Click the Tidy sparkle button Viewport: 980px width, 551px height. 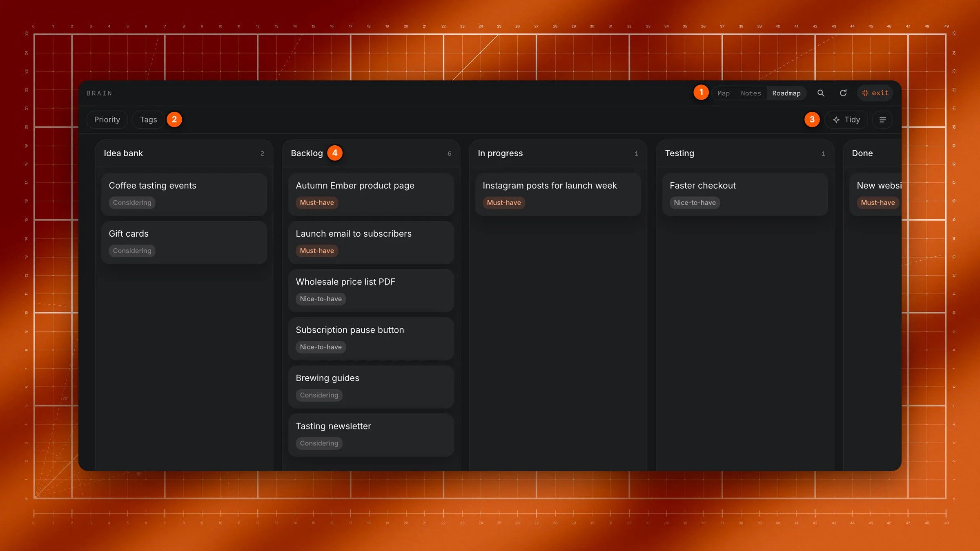[x=846, y=120]
